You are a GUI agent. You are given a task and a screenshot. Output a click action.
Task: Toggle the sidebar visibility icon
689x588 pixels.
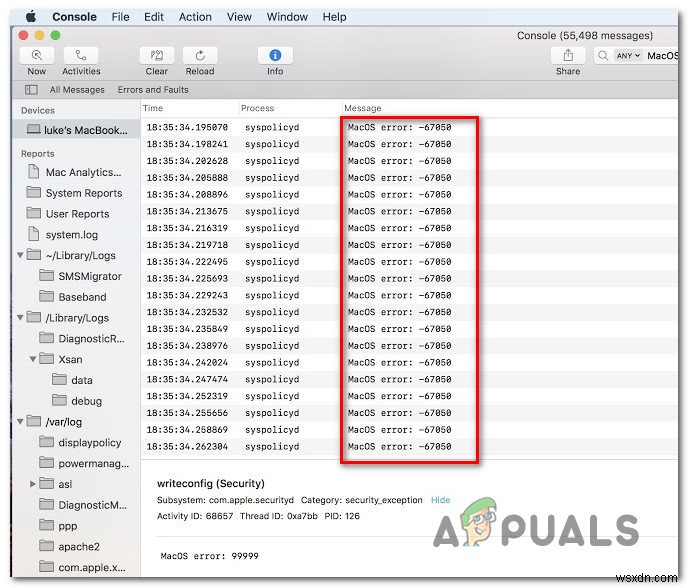pos(31,90)
